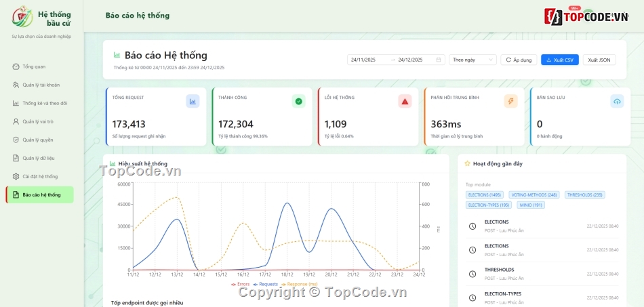
Task: Click Tỷ lệ lỗi 0.64% text
Action: click(x=339, y=136)
